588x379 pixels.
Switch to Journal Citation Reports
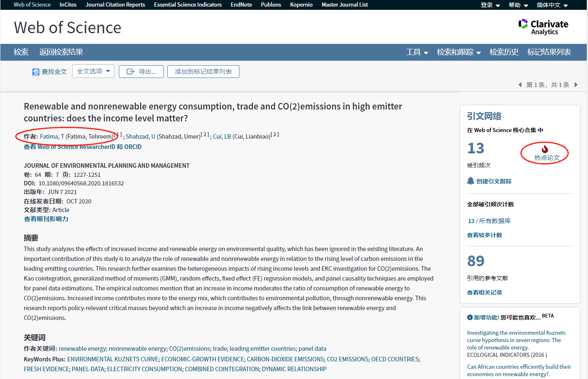pos(115,5)
